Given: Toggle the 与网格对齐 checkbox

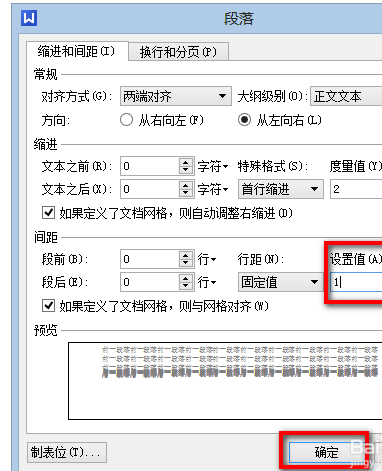Looking at the screenshot, I should [49, 305].
